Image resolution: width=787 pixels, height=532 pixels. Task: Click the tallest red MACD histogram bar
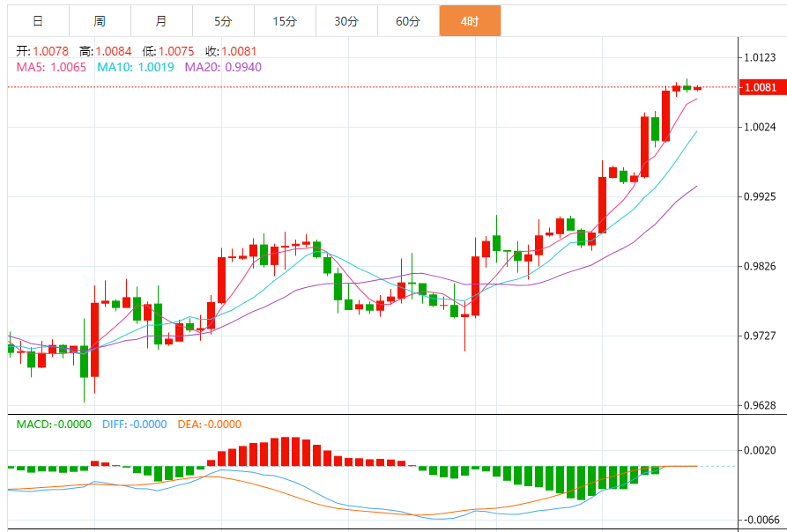[x=285, y=452]
